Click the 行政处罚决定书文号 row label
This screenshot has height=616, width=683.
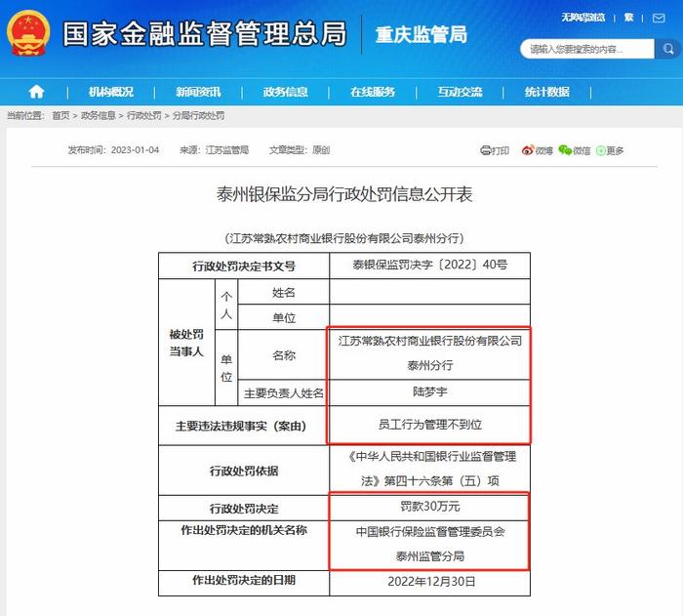244,266
